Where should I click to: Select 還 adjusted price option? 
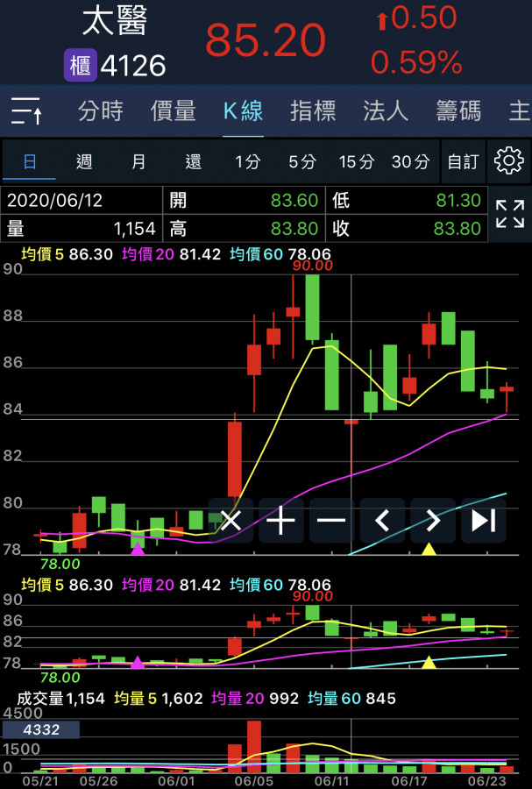click(193, 161)
